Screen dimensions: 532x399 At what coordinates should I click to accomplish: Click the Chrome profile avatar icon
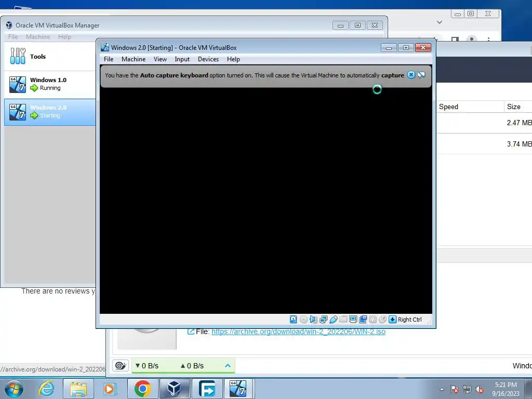click(x=472, y=38)
